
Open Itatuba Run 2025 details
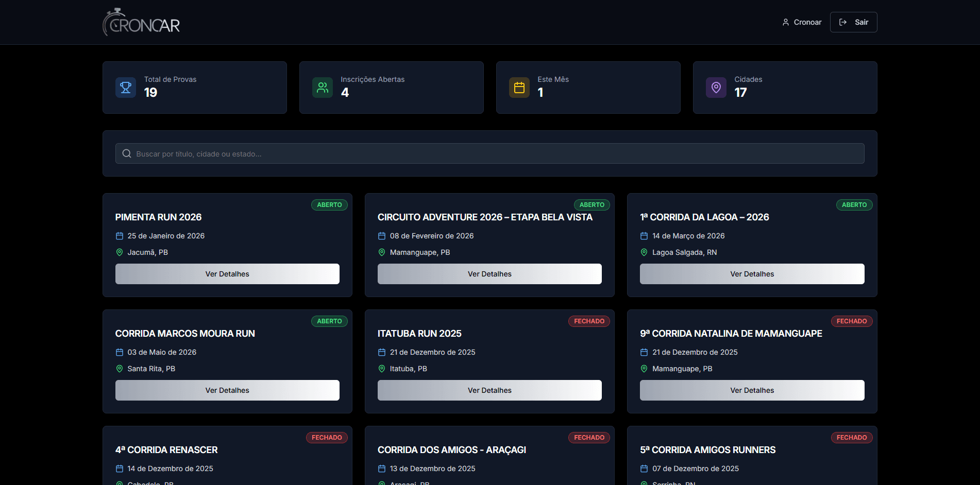[x=489, y=390]
